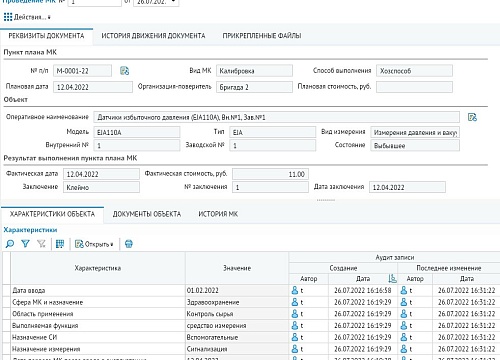
Task: Switch to Реквизиты документа tab
Action: pos(46,36)
